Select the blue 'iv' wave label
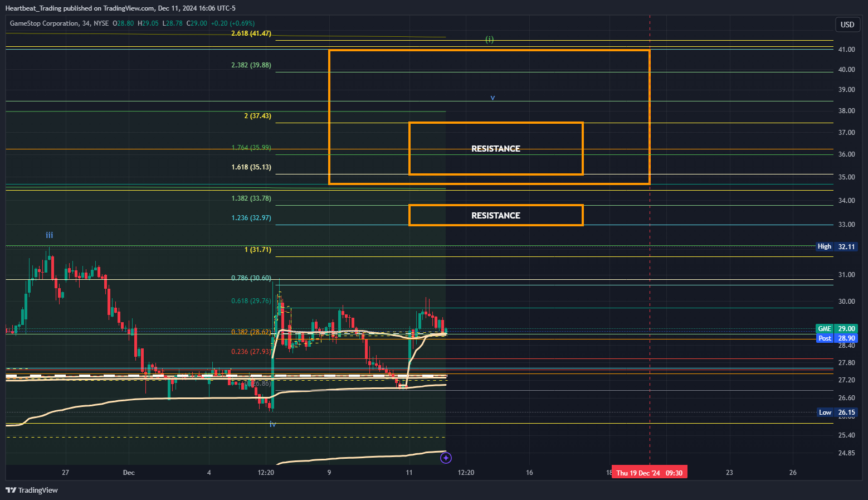The width and height of the screenshot is (868, 500). click(272, 424)
